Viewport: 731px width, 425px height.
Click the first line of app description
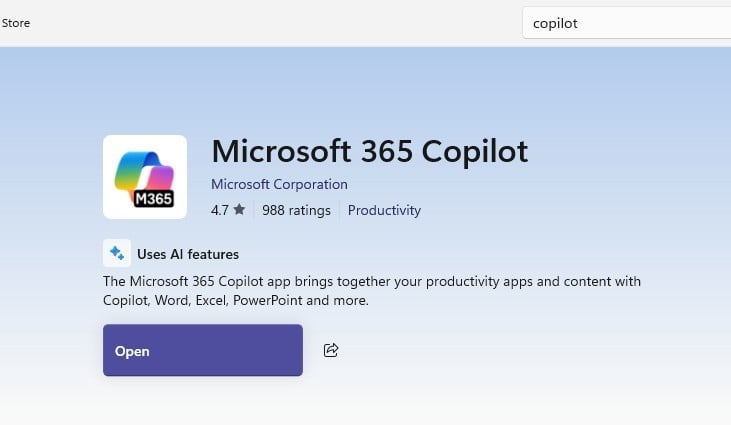coord(371,281)
